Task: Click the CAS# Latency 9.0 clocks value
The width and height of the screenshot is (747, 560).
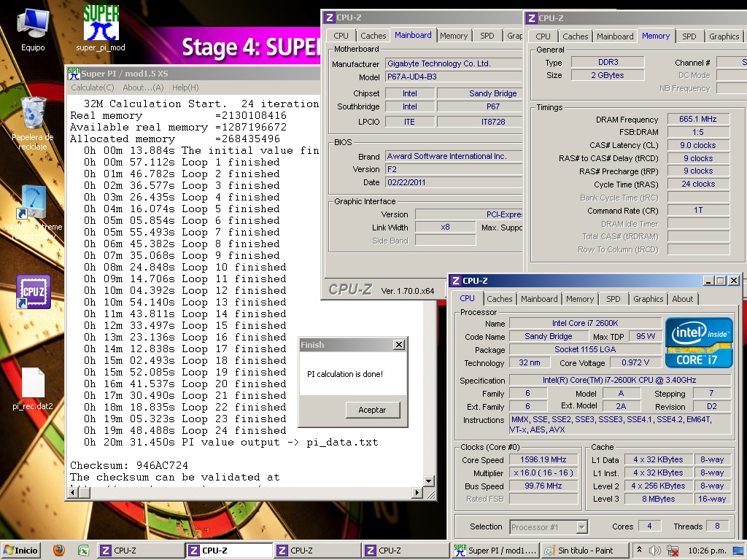Action: tap(698, 145)
